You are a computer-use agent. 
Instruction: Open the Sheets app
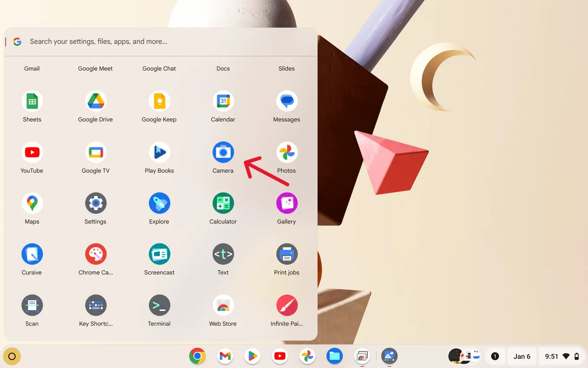coord(32,101)
